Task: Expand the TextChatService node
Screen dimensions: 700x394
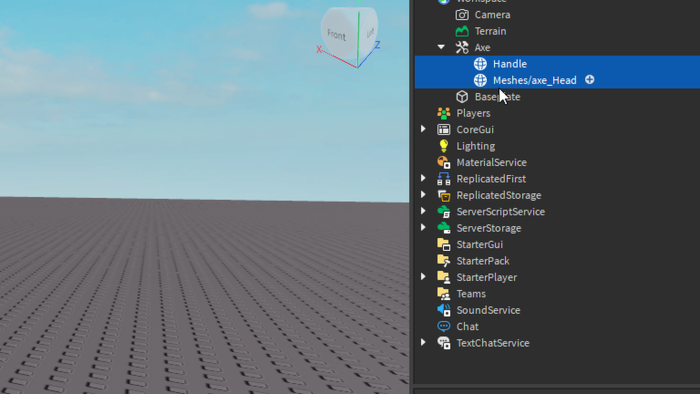Action: (x=423, y=342)
